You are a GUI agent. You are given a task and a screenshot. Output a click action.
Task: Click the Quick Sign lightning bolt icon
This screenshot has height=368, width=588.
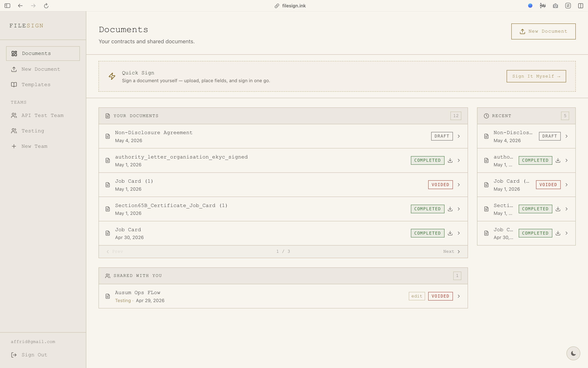tap(112, 76)
